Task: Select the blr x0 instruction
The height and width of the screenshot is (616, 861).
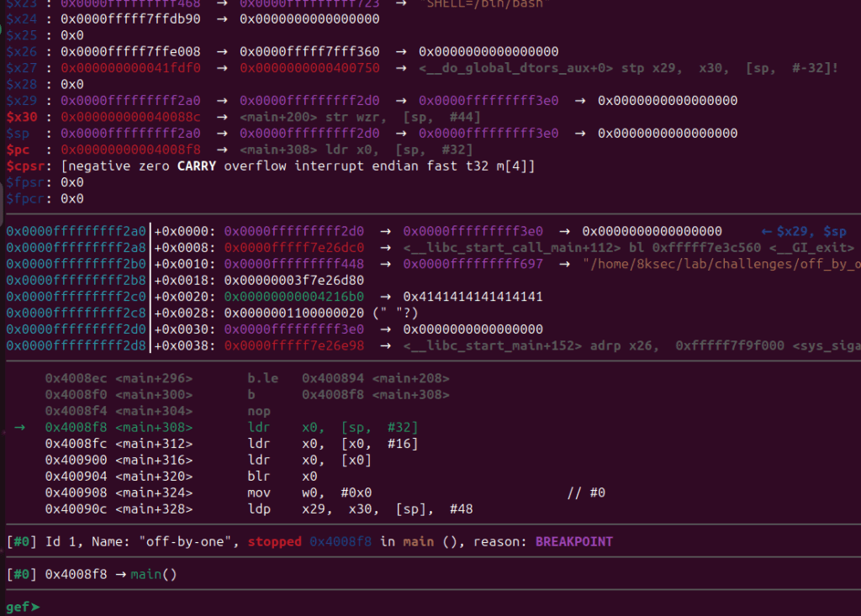Action: [x=283, y=476]
